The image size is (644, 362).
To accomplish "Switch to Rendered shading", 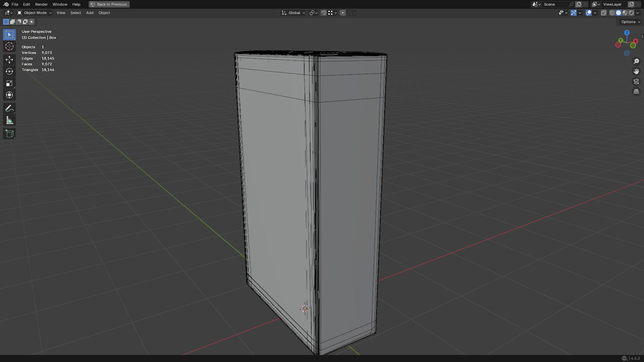I will click(631, 13).
